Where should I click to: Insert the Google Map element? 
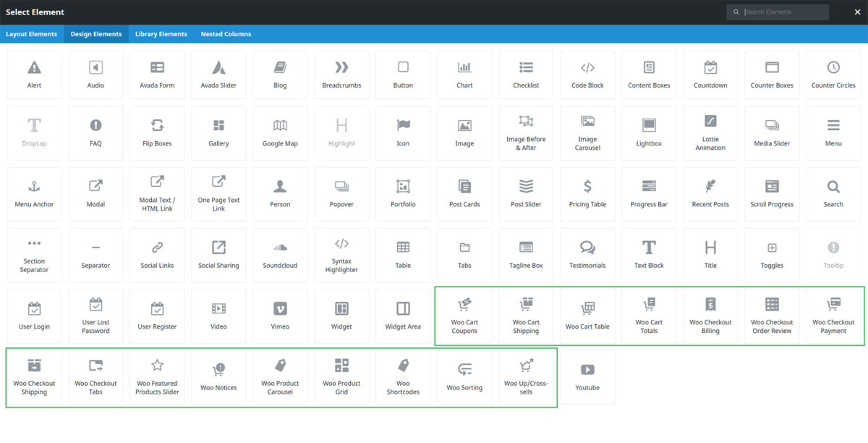[280, 132]
